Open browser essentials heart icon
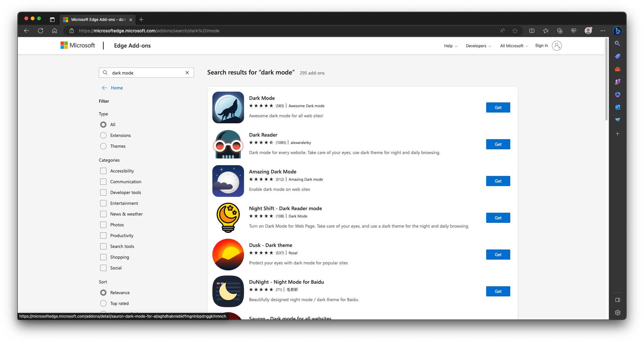The width and height of the screenshot is (644, 343). (x=574, y=31)
